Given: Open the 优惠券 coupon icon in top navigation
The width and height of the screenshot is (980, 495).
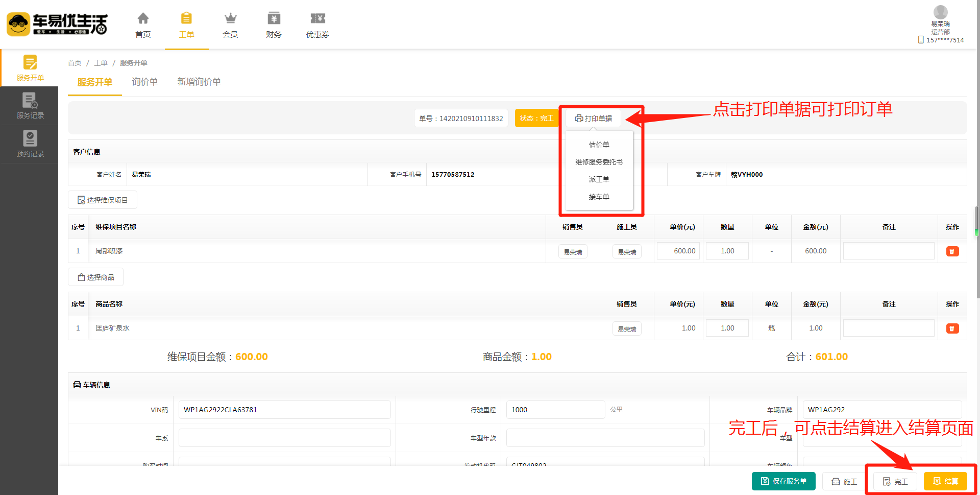Looking at the screenshot, I should (317, 19).
